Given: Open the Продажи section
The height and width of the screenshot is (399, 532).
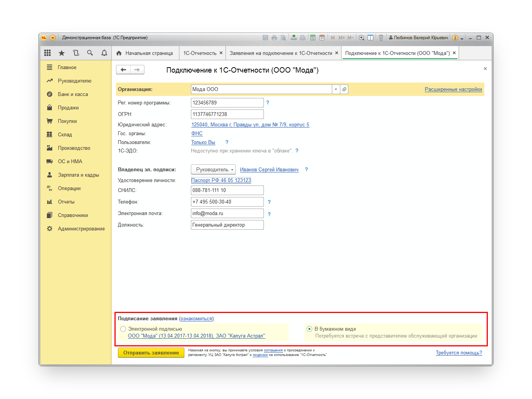Looking at the screenshot, I should click(x=75, y=108).
